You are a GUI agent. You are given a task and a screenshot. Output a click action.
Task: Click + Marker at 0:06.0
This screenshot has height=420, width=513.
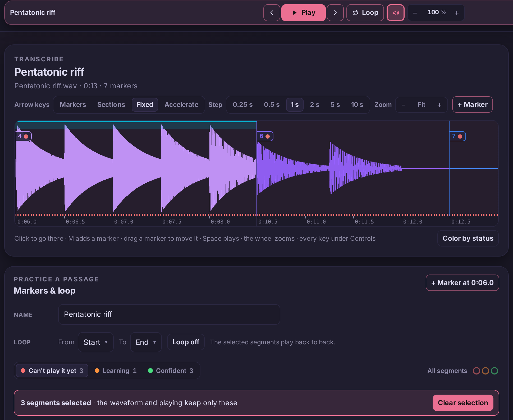point(462,283)
